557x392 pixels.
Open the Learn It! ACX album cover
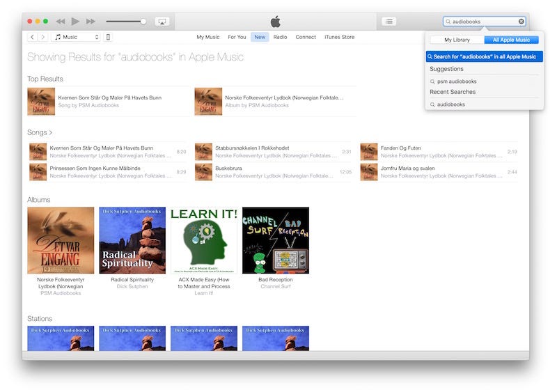coord(204,240)
